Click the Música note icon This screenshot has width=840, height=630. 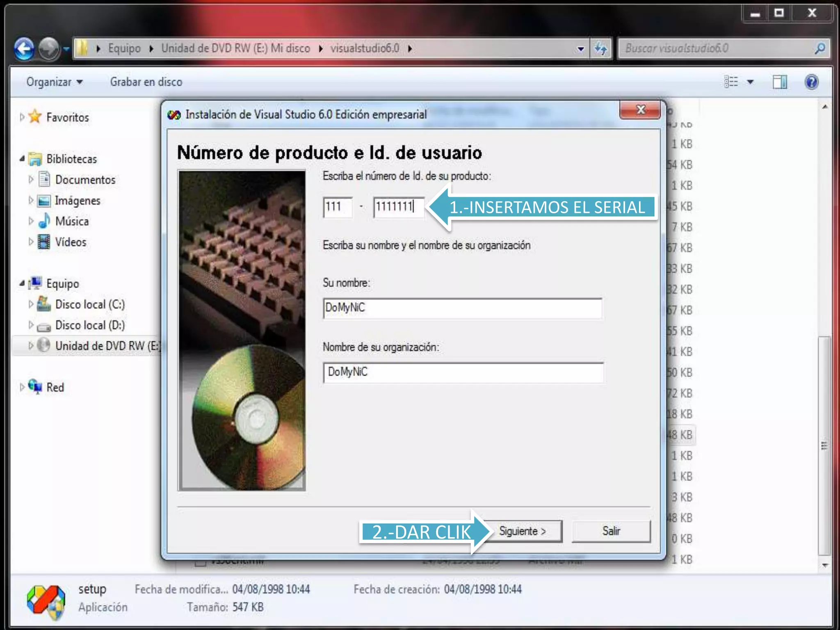(x=44, y=221)
